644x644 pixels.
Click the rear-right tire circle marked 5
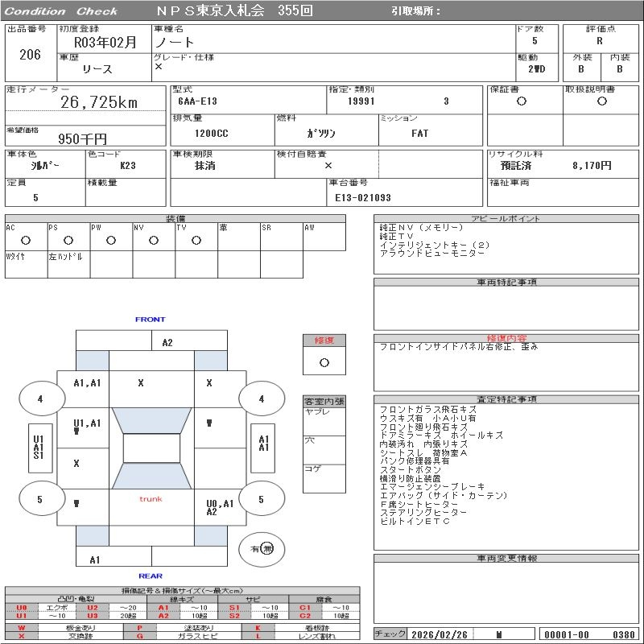(261, 499)
